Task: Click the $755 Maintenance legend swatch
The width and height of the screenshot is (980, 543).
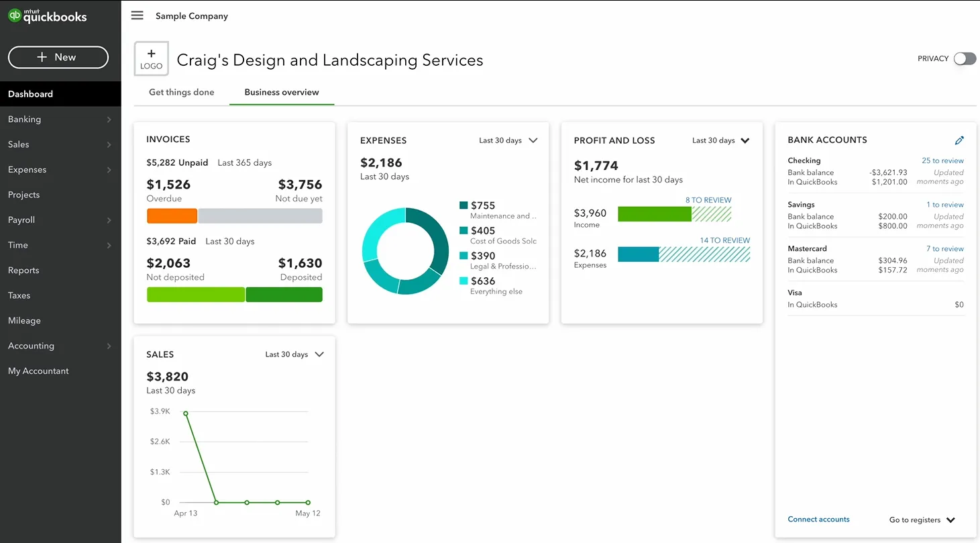Action: pyautogui.click(x=464, y=205)
